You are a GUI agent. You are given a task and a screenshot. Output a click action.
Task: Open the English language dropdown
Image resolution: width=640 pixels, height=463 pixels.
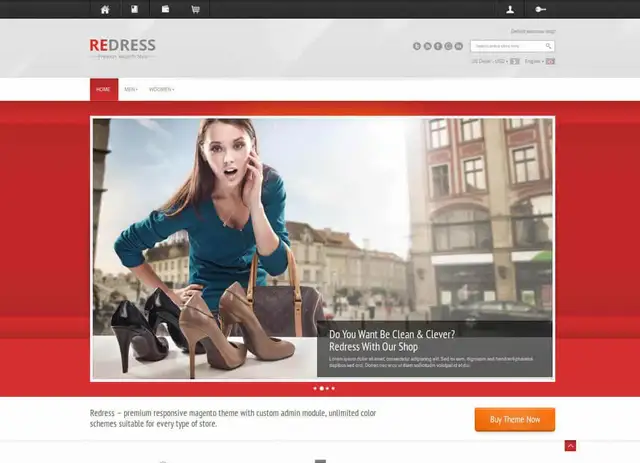(534, 61)
